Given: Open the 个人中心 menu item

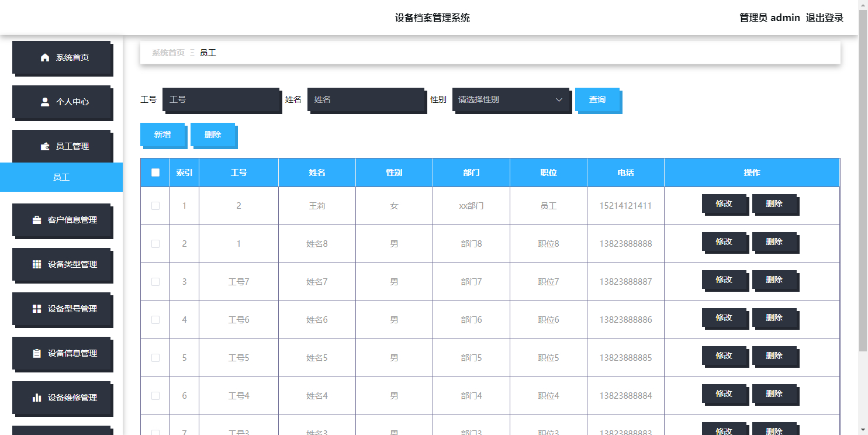Looking at the screenshot, I should (x=61, y=102).
